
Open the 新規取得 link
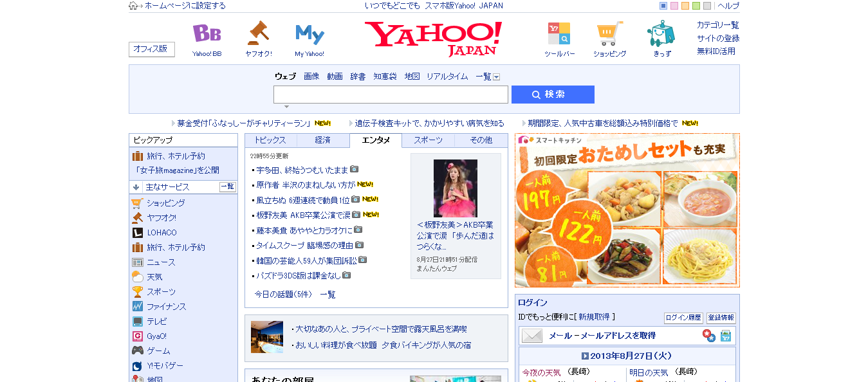594,317
